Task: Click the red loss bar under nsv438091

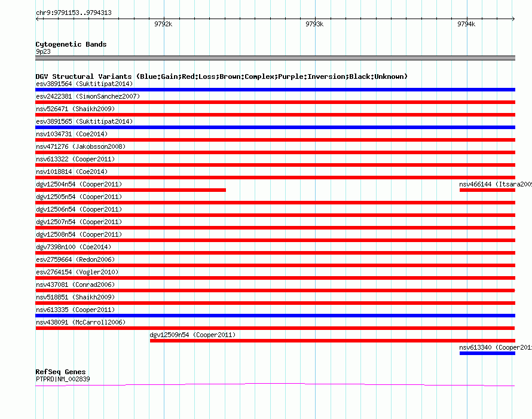Action: click(x=275, y=328)
